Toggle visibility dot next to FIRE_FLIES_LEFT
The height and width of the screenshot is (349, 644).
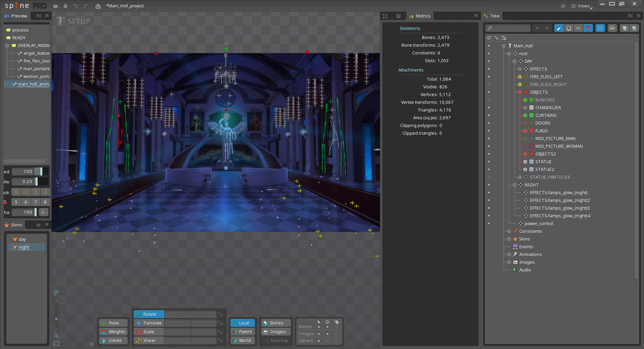click(489, 77)
